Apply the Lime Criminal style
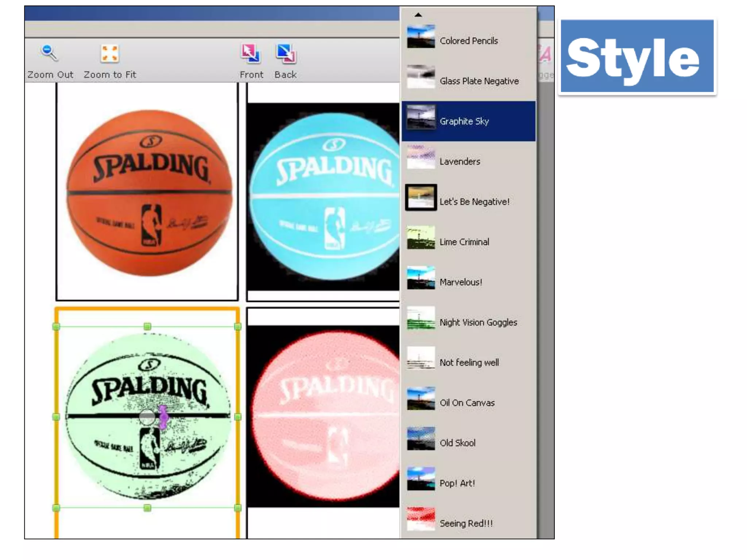 tap(464, 242)
